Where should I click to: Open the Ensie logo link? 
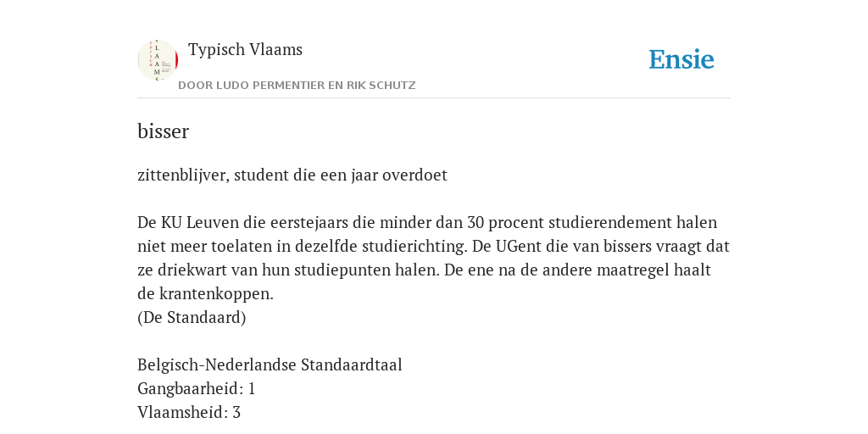(x=682, y=60)
